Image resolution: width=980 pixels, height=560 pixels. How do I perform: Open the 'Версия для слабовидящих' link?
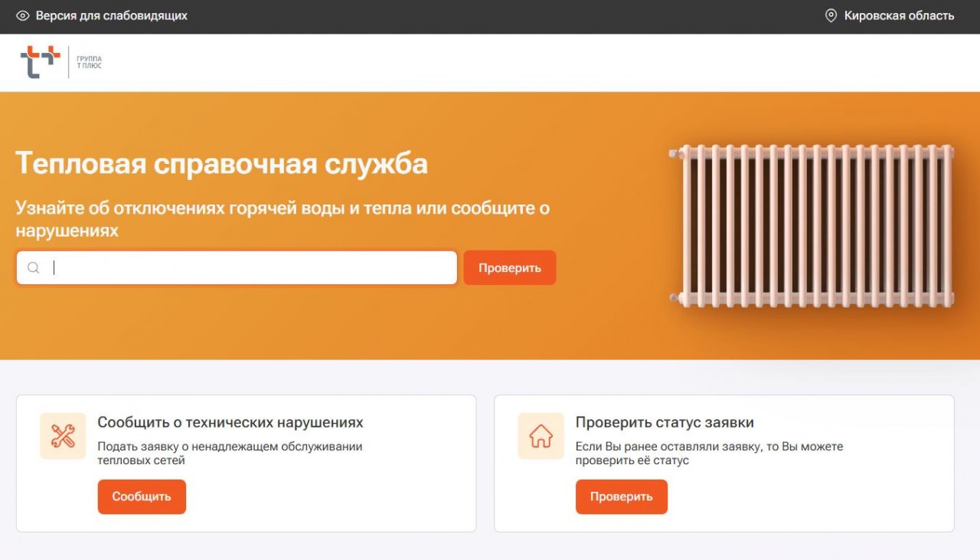(111, 16)
